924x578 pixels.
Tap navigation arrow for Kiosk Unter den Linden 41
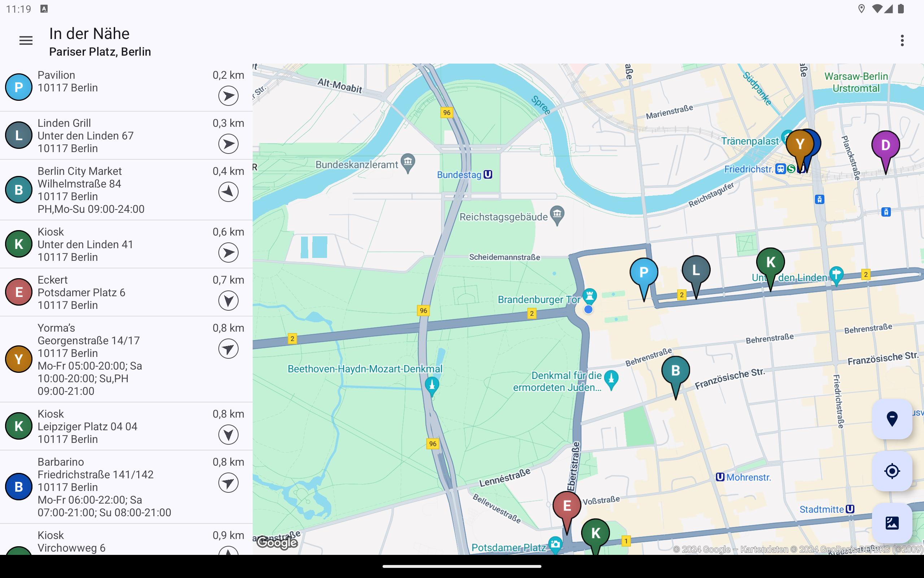[228, 252]
